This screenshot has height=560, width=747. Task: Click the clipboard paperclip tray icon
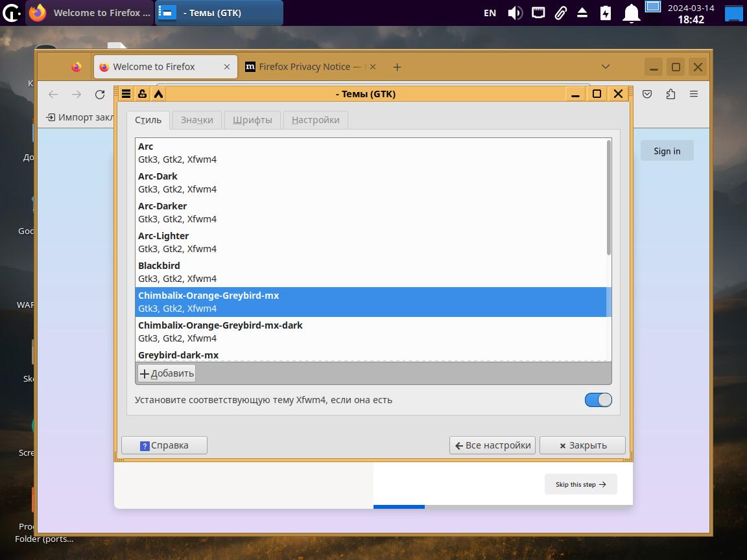(x=560, y=13)
